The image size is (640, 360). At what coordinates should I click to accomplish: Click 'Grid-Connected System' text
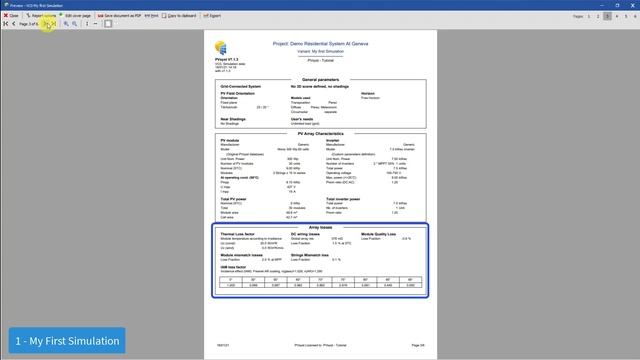tap(240, 87)
